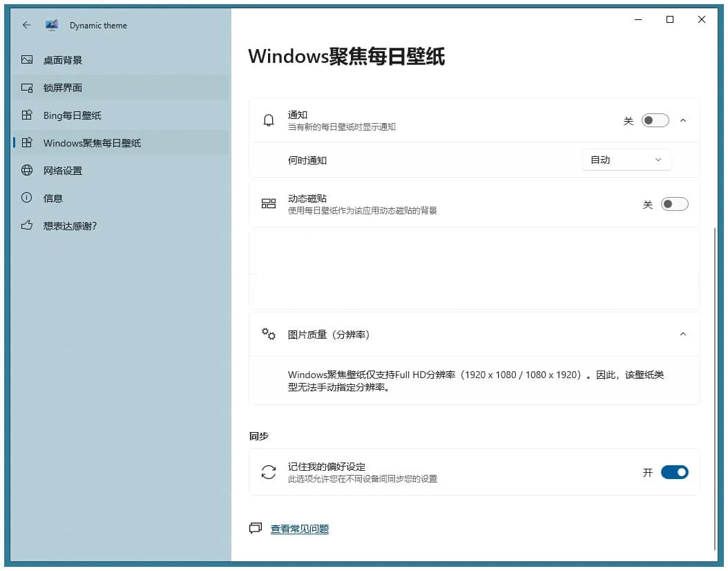The width and height of the screenshot is (728, 571).
Task: Disable the 记住我的偏好设定 sync toggle
Action: 674,472
